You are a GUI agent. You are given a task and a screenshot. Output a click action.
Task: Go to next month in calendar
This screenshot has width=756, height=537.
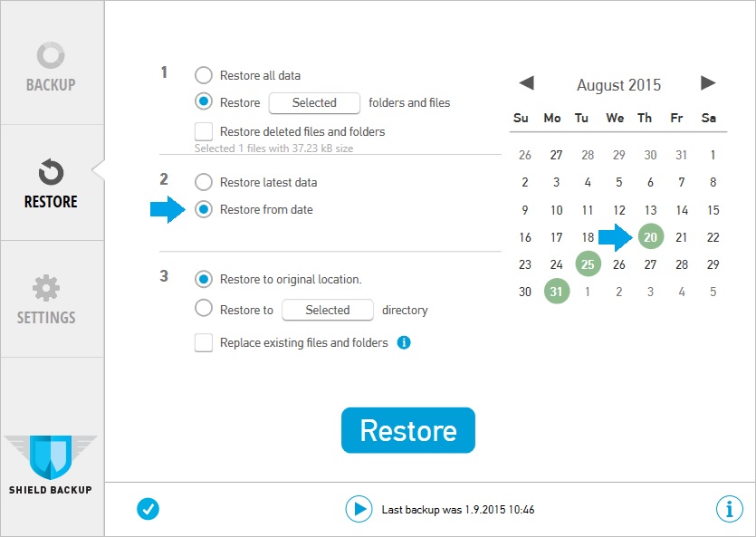click(x=708, y=83)
